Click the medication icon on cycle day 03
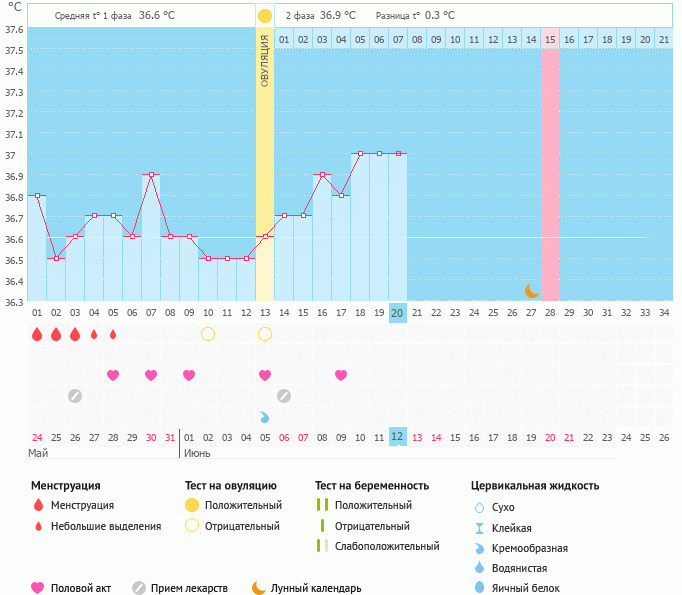Viewport: 682px width, 595px height. tap(75, 396)
